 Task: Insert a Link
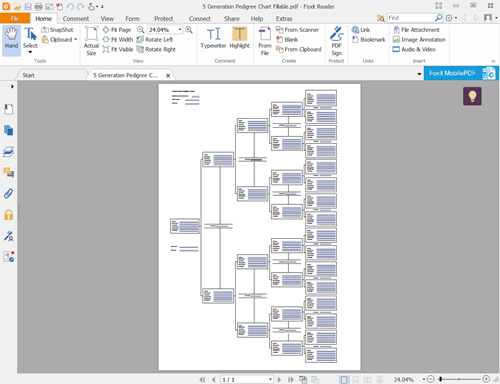[x=361, y=30]
